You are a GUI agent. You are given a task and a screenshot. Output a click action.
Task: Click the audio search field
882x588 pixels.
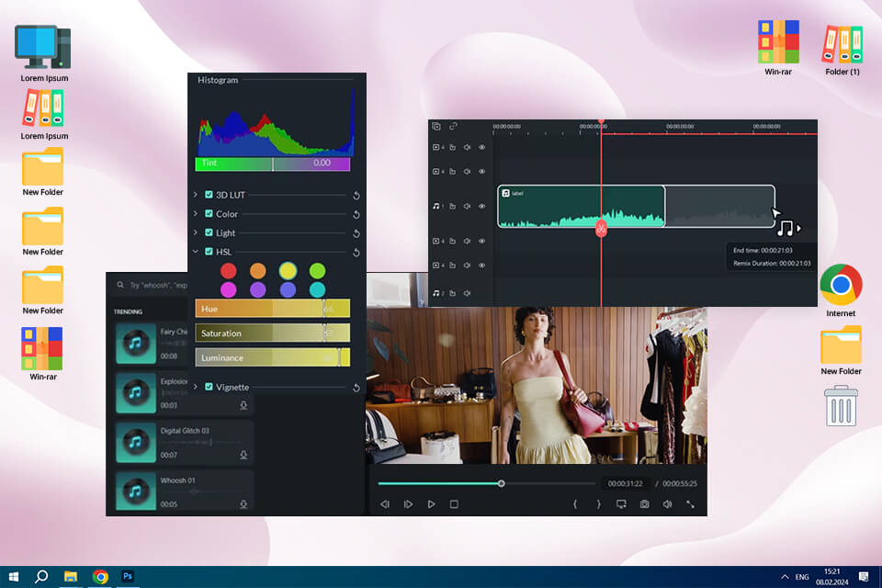click(150, 286)
